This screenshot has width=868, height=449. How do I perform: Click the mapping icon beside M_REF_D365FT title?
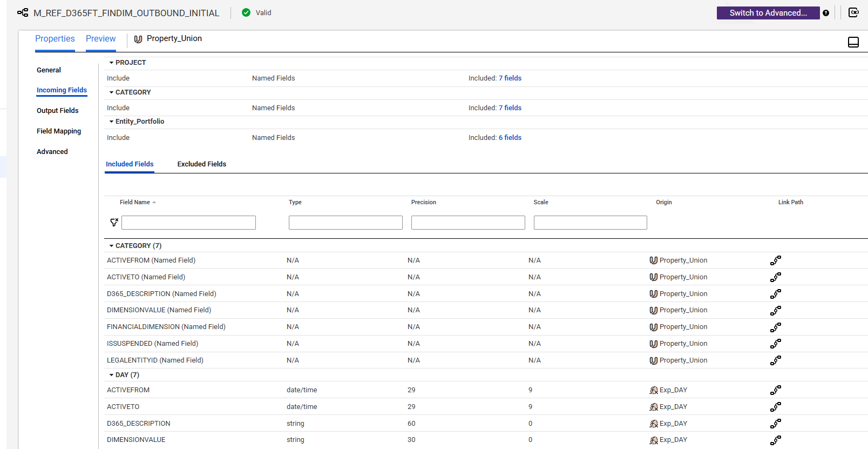coord(23,12)
